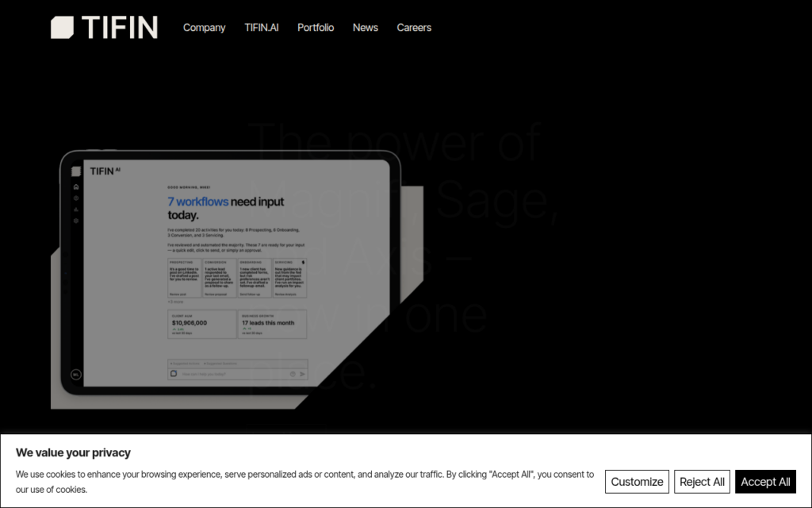Click the "We value your privacy" heading

(x=73, y=452)
